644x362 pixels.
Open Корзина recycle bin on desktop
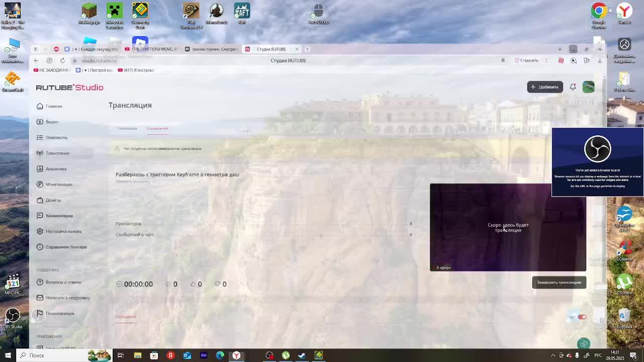pyautogui.click(x=624, y=319)
